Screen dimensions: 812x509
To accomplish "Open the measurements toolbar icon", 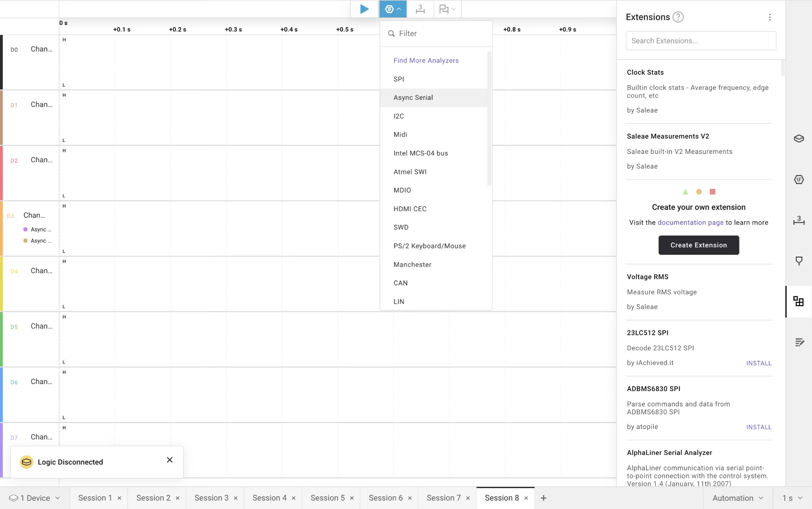I will (420, 9).
